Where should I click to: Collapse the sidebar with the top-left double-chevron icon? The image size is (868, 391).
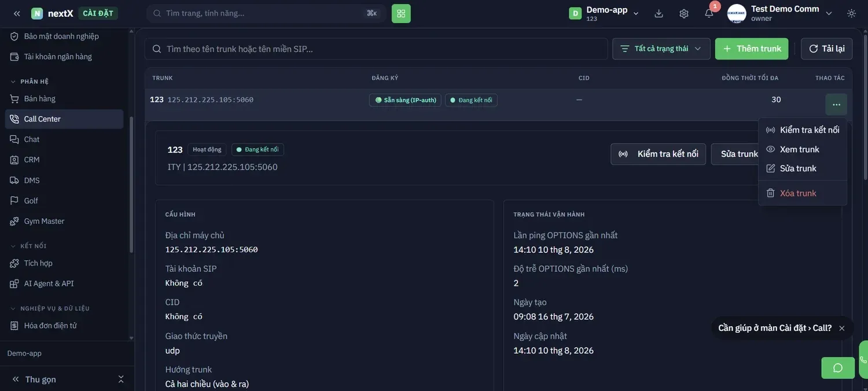tap(17, 13)
